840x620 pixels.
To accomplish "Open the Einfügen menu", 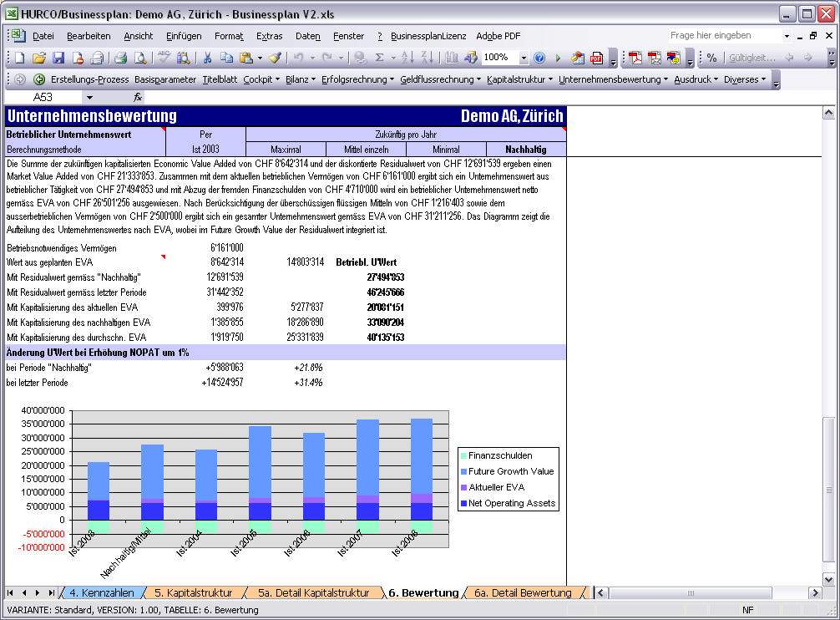I will tap(184, 36).
